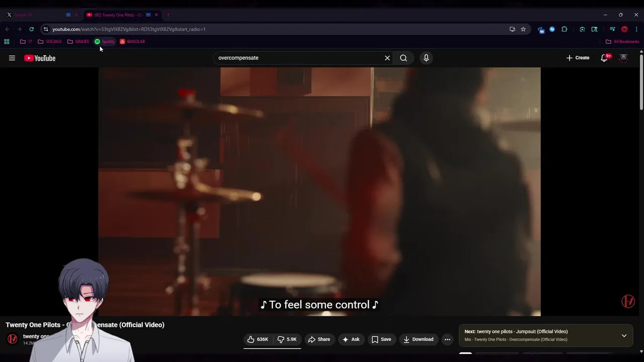The height and width of the screenshot is (362, 644).
Task: Open the YouTube account avatar menu
Action: tap(623, 58)
